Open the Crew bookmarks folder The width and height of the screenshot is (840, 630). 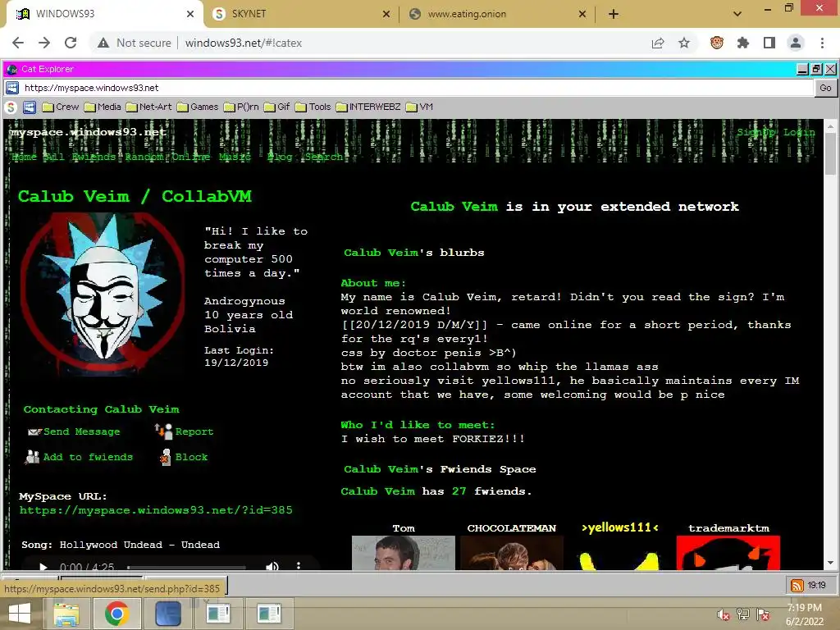[x=61, y=107]
